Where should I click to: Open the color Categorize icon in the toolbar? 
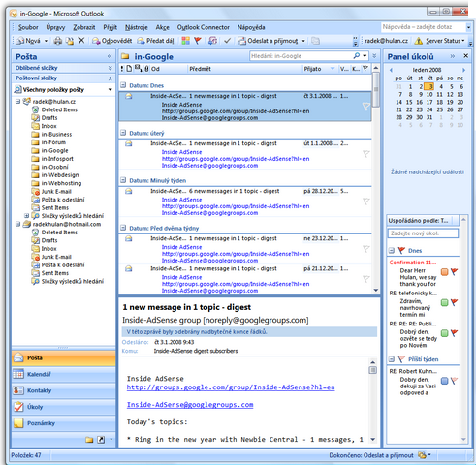185,41
